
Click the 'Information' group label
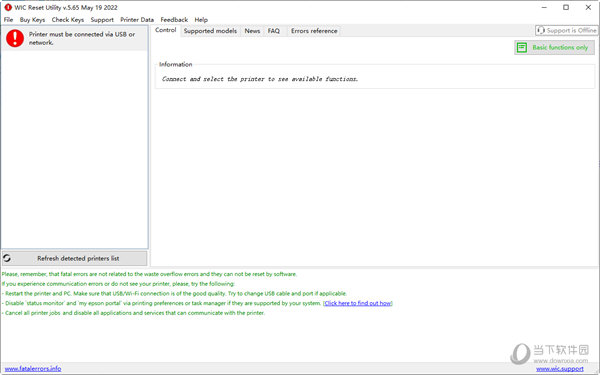[x=176, y=64]
